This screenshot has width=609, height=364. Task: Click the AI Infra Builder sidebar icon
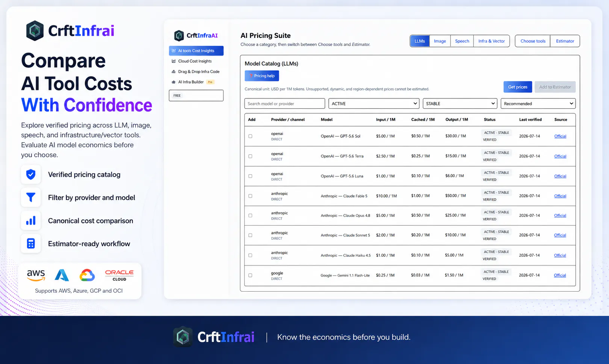174,82
